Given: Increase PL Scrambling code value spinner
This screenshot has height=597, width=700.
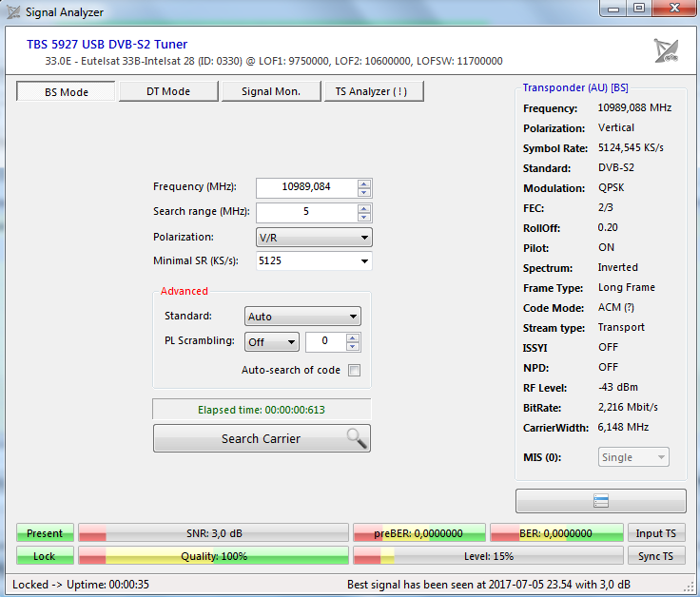Looking at the screenshot, I should tap(353, 337).
